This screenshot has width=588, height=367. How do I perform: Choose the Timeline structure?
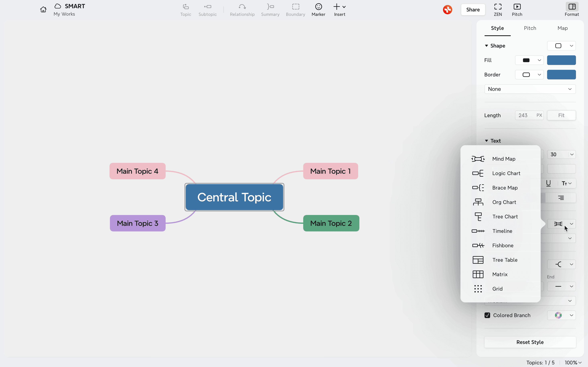[x=500, y=231]
